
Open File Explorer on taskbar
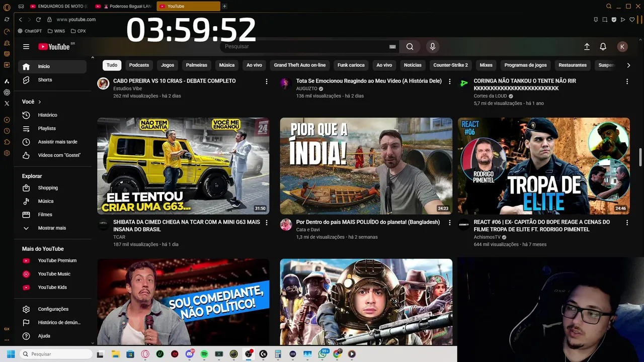(115, 354)
